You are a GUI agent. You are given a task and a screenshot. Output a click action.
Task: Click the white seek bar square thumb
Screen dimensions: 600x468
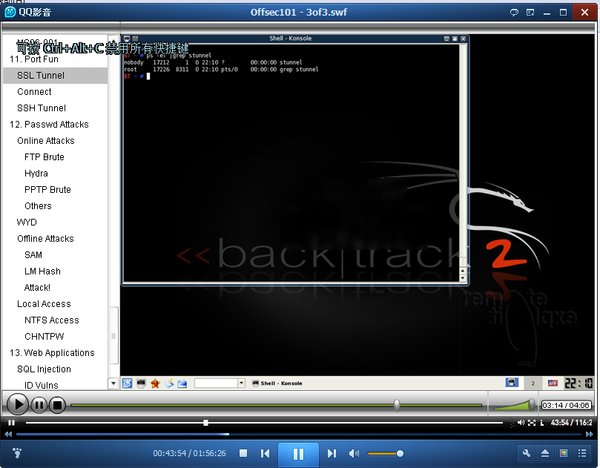point(206,423)
